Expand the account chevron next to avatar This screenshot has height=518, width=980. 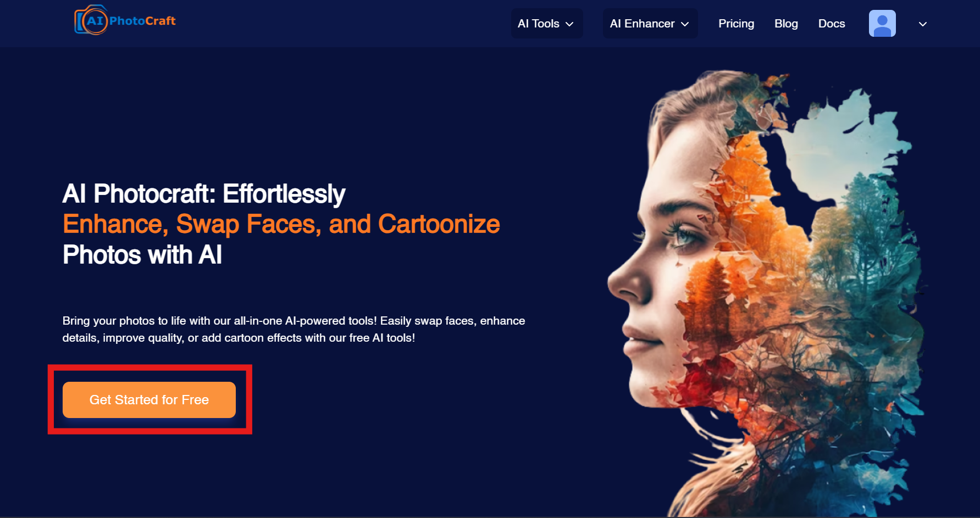pos(923,24)
